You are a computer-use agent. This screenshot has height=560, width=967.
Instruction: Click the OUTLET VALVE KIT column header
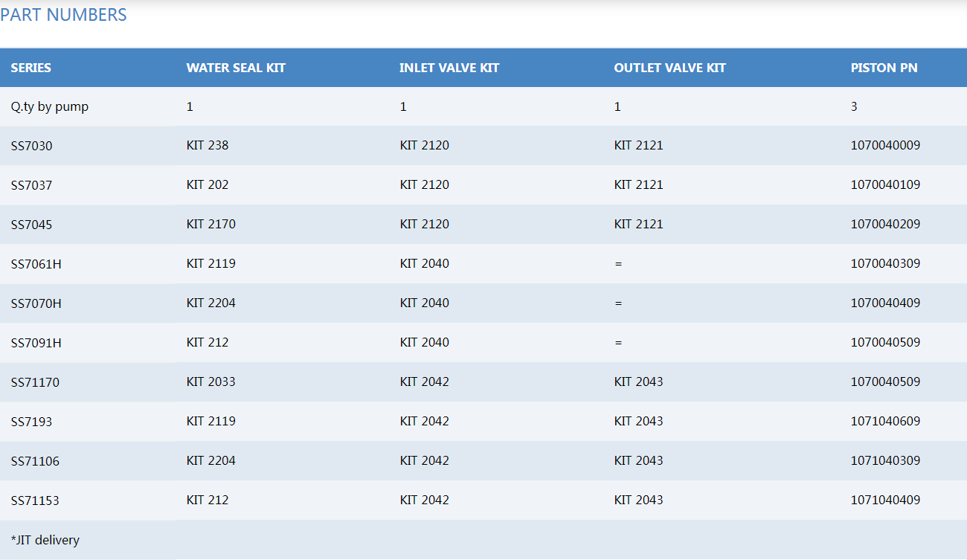pyautogui.click(x=669, y=68)
